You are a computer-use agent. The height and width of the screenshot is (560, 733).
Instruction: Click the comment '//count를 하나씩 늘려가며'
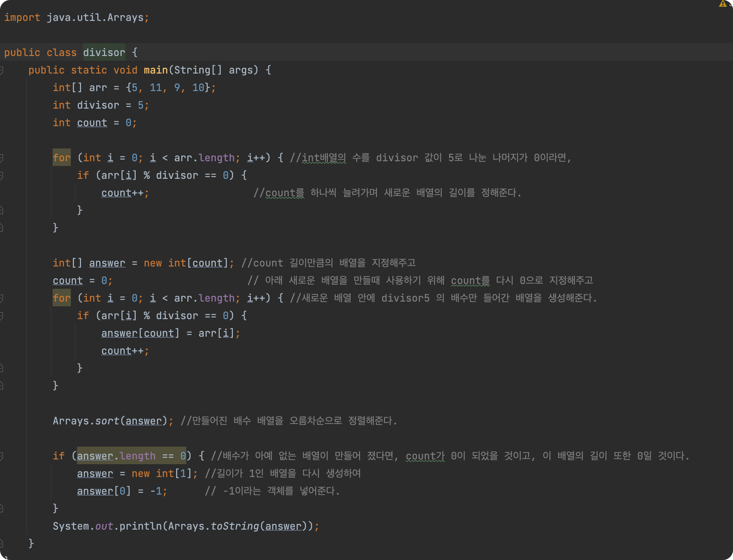(387, 193)
